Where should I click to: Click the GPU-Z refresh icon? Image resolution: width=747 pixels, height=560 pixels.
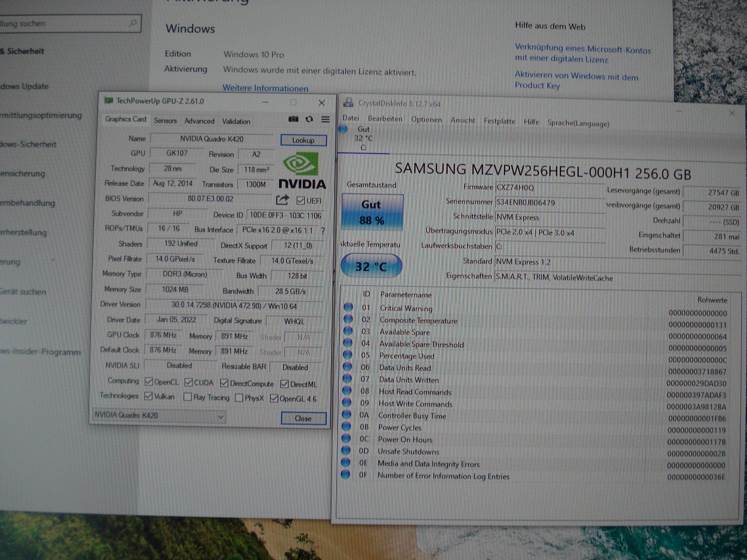click(309, 119)
